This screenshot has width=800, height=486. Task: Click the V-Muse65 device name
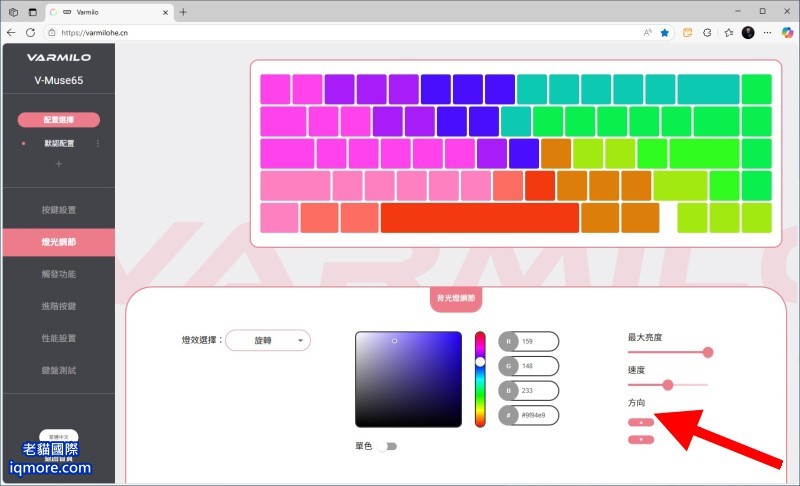coord(59,80)
